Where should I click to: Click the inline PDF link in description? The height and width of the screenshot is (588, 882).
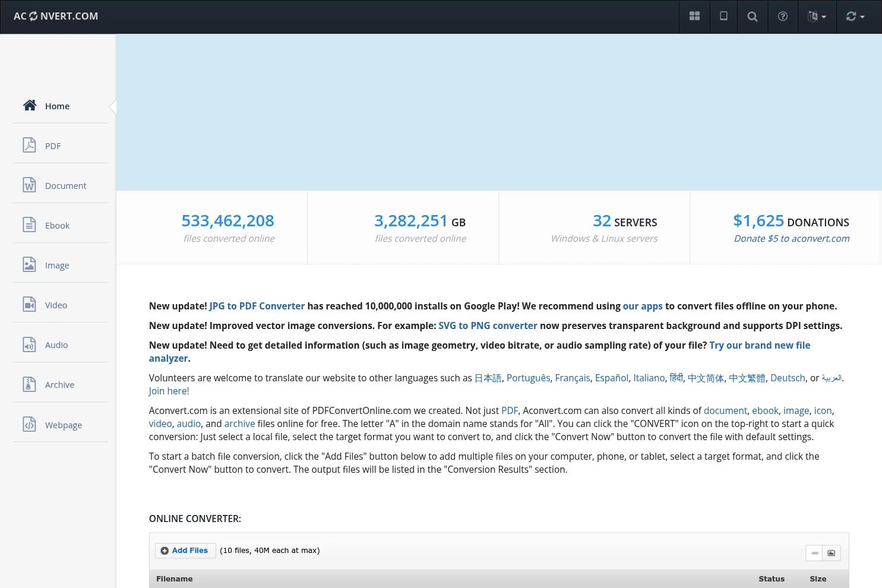[x=510, y=410]
